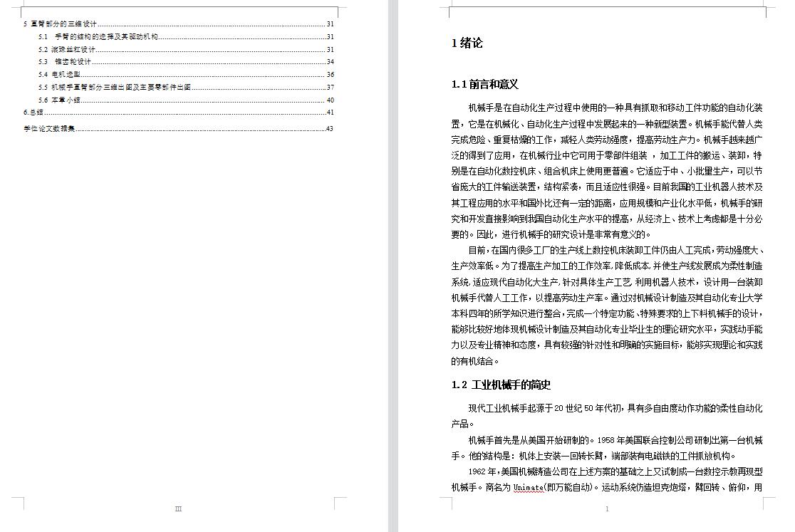Click page number 43 in the contents
Image resolution: width=795 pixels, height=532 pixels.
(x=330, y=129)
